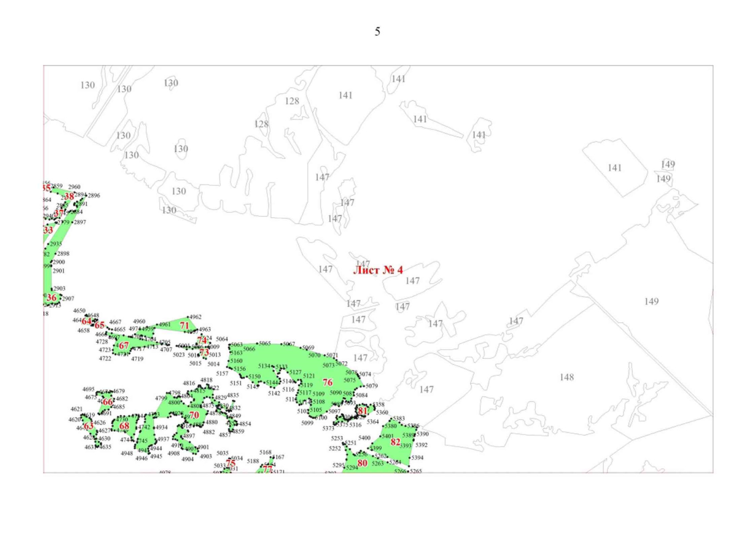Click the gray quarter number 148
Screen dimensions: 756x534
click(x=566, y=377)
